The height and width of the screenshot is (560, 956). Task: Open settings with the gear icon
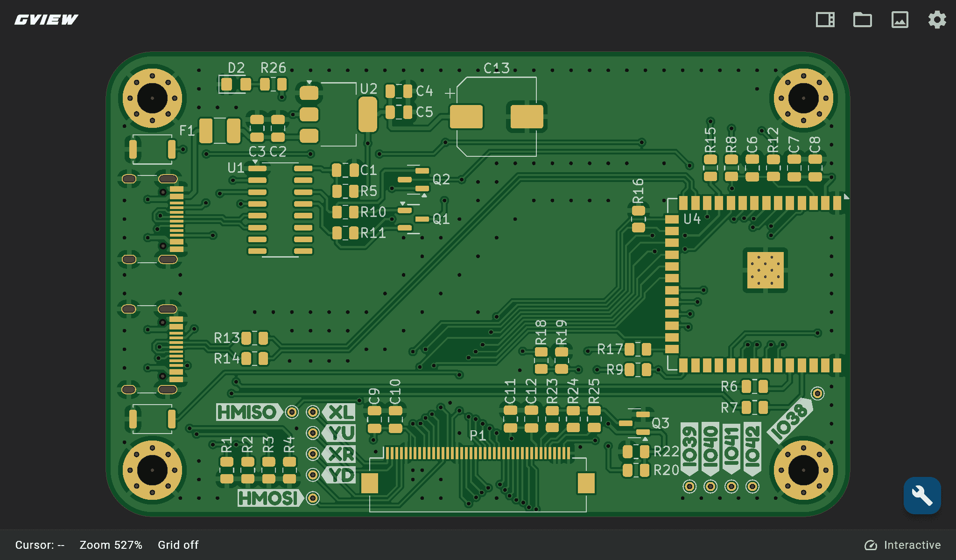(x=937, y=20)
